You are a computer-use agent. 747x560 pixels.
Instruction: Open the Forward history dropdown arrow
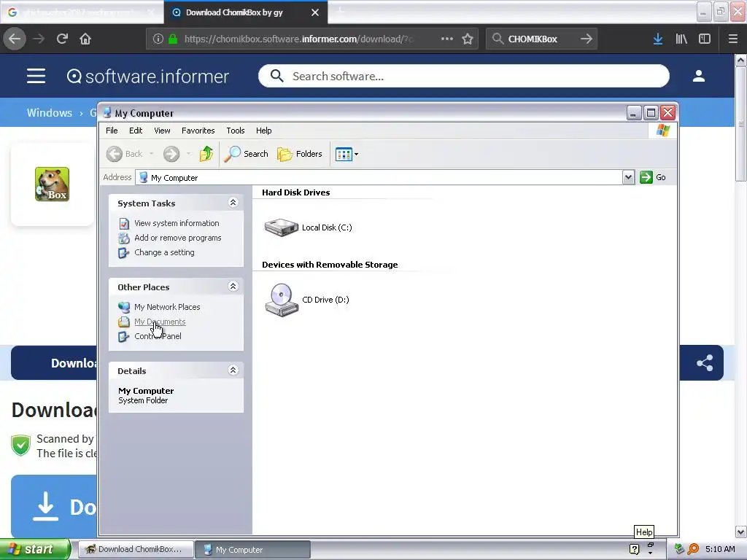click(188, 154)
